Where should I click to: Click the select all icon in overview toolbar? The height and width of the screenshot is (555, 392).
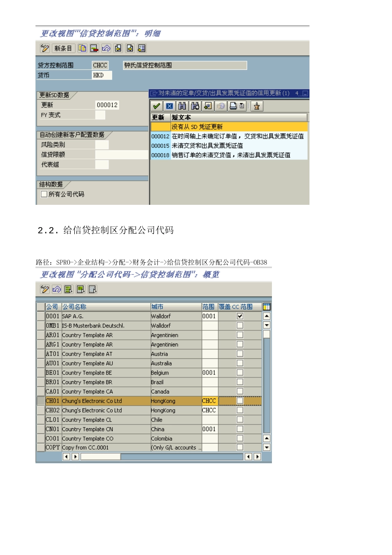tap(69, 289)
